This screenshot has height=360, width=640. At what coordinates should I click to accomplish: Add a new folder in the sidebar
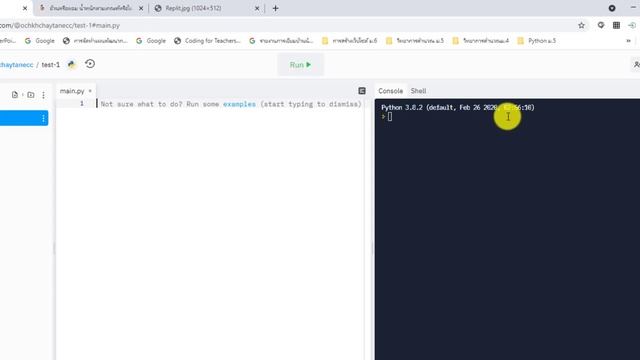(31, 95)
